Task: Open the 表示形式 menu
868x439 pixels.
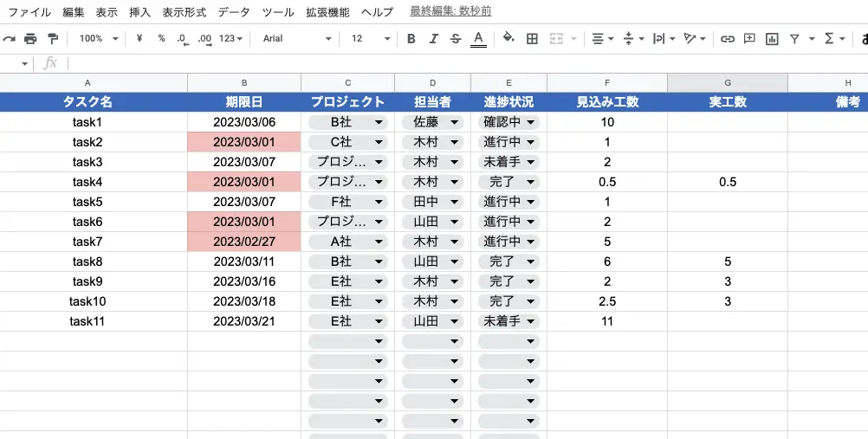Action: point(185,11)
